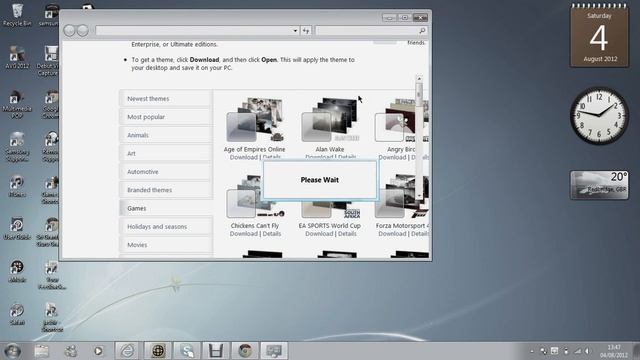This screenshot has height=360, width=640.
Task: Show hidden system tray icons
Action: (x=532, y=351)
